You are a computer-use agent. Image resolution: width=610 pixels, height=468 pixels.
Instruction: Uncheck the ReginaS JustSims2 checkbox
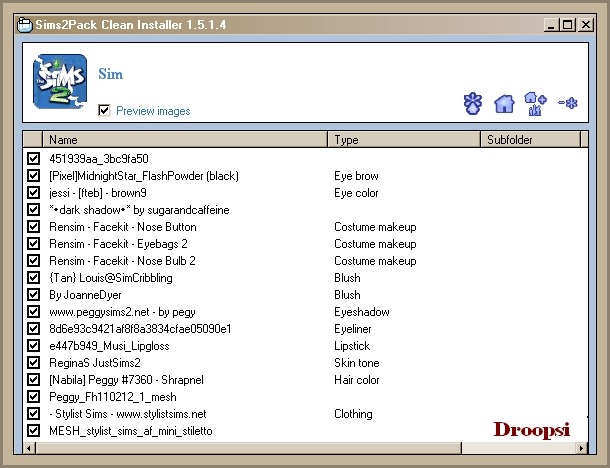[x=33, y=363]
